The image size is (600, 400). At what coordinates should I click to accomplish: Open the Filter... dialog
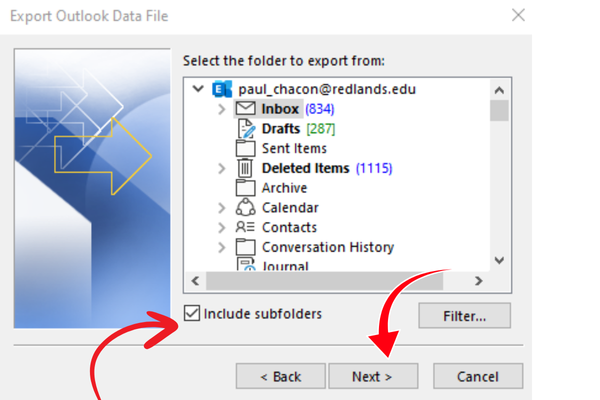coord(464,316)
